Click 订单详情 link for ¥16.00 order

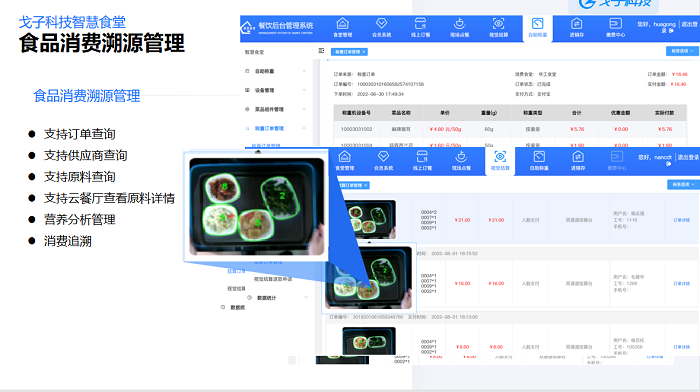coord(681,284)
